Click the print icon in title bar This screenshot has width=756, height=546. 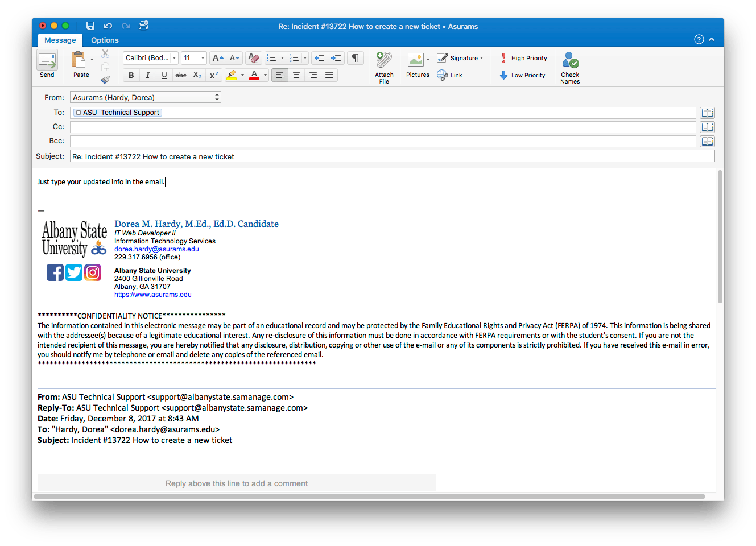(x=143, y=26)
